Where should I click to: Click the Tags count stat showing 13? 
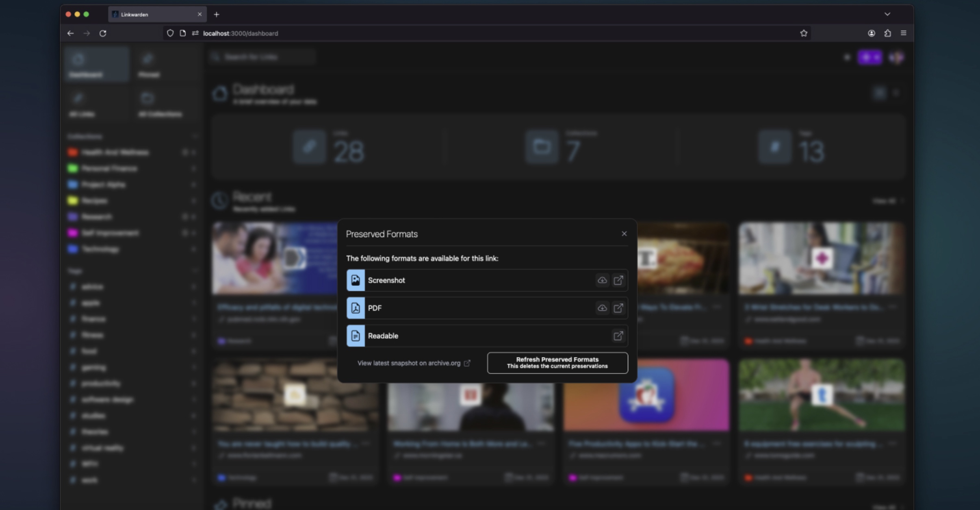pos(791,147)
